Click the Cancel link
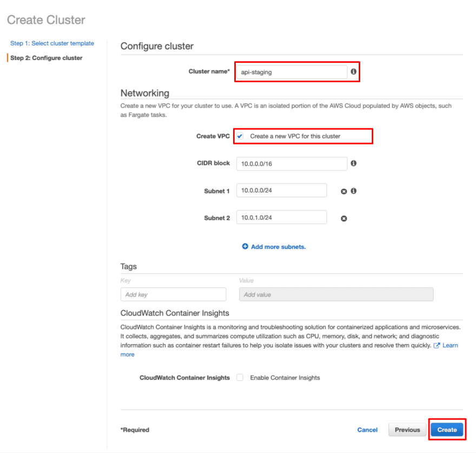The height and width of the screenshot is (453, 476). 367,430
